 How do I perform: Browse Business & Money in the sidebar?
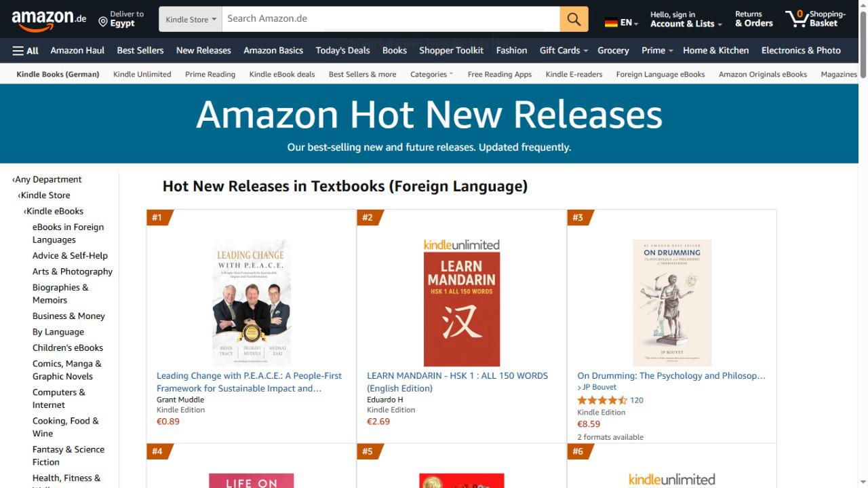coord(68,316)
